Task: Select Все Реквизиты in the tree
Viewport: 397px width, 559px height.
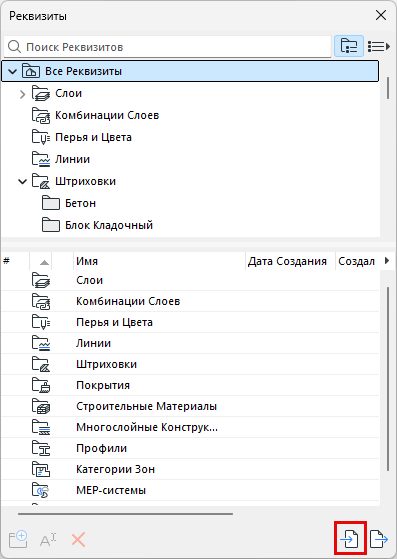Action: 190,71
